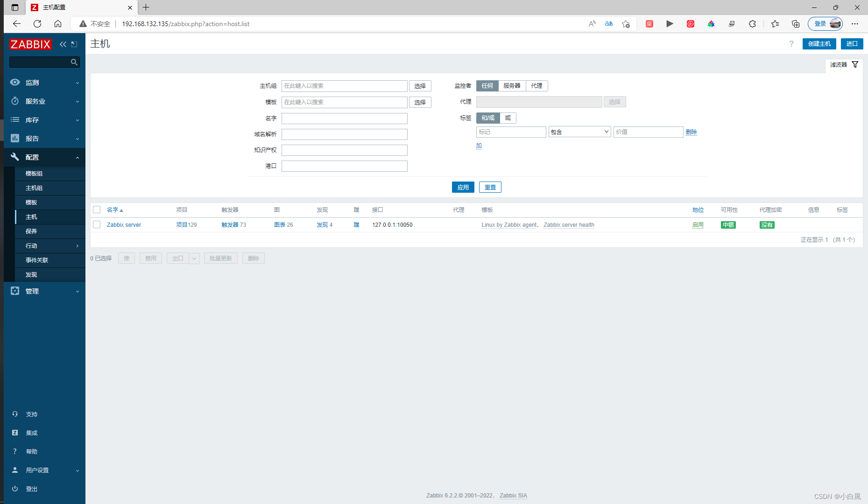868x504 pixels.
Task: Click the 帮助 help question icon in sidebar
Action: coord(15,451)
